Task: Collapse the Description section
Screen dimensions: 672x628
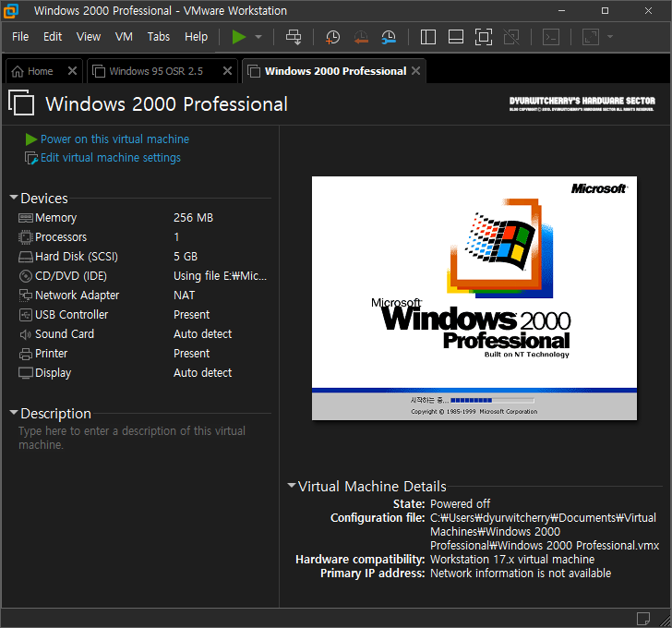Action: [14, 413]
